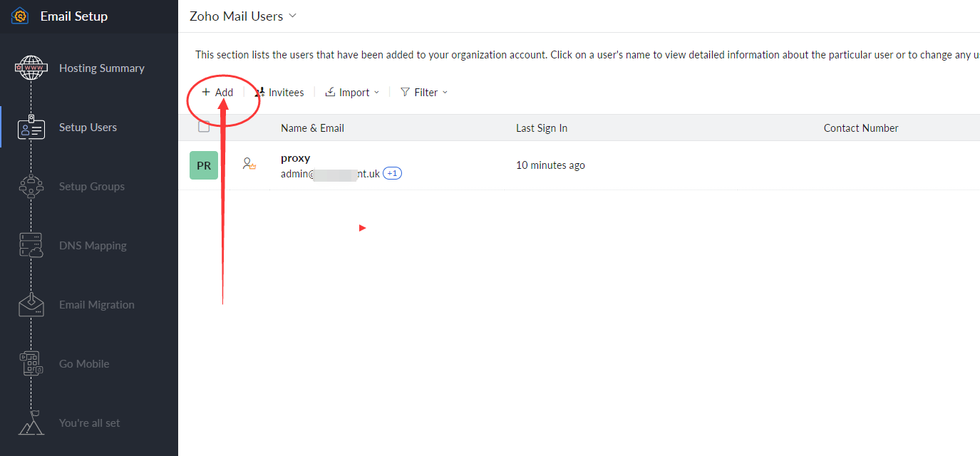Click the Contact Number column header
The width and height of the screenshot is (980, 456).
click(x=861, y=128)
